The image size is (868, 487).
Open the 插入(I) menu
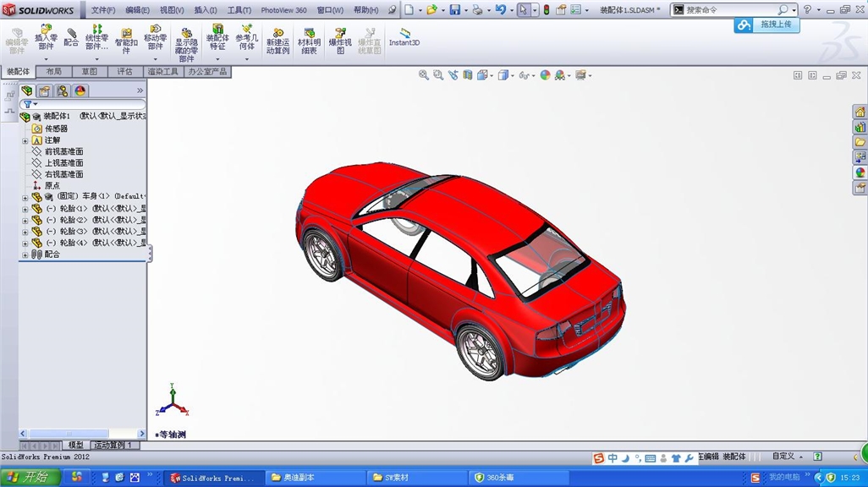point(206,10)
